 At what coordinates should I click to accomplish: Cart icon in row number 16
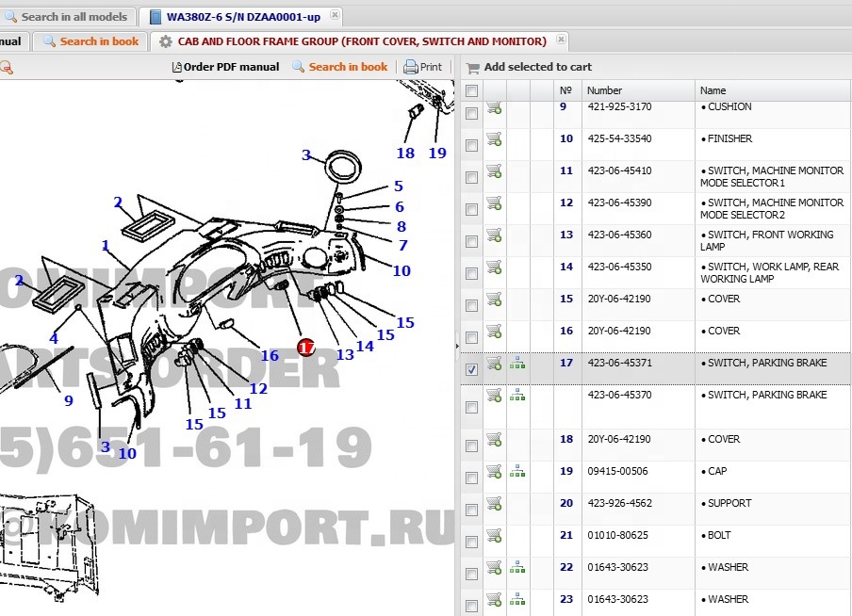click(x=494, y=332)
